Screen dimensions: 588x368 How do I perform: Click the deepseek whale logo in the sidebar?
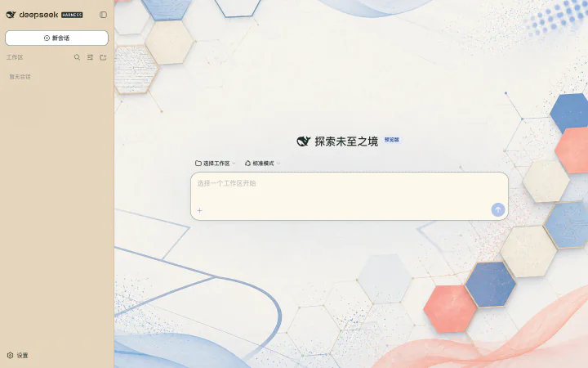point(11,15)
